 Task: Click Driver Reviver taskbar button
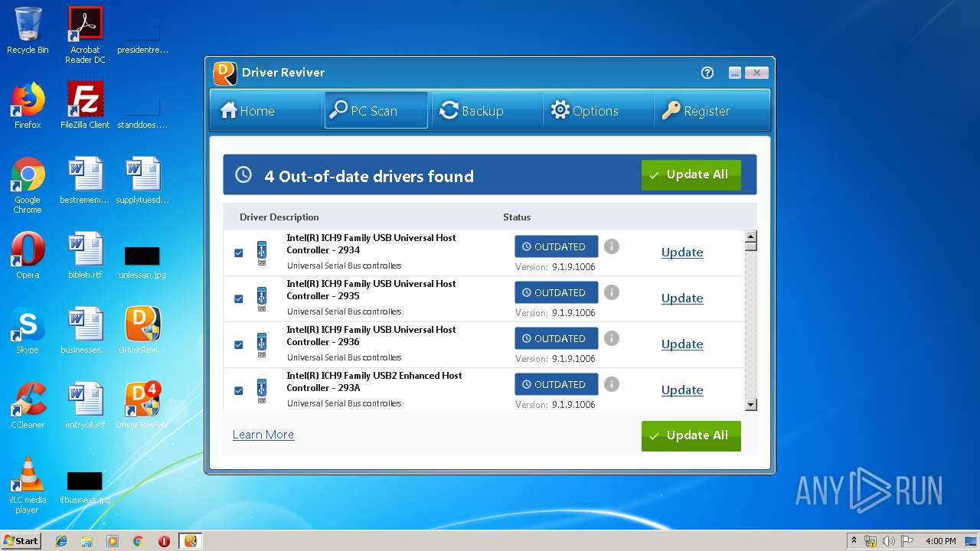[191, 541]
